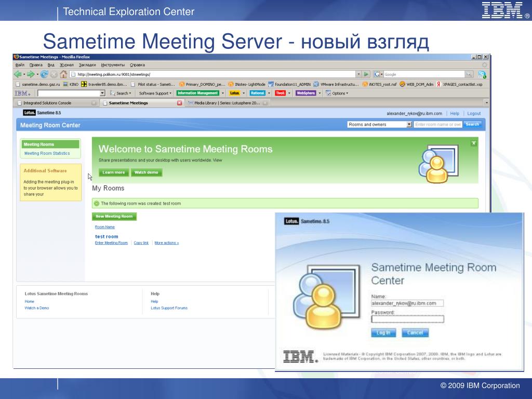
Task: Click the Learn more button
Action: (114, 172)
